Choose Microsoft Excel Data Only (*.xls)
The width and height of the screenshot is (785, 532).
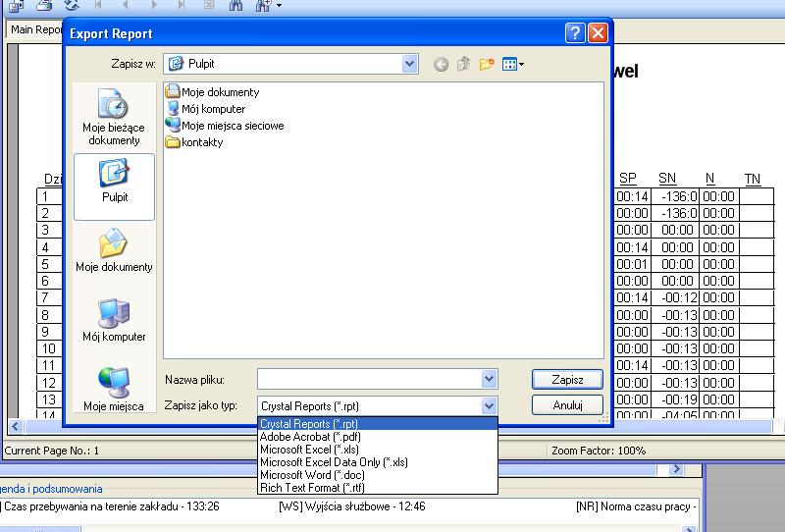click(x=378, y=462)
